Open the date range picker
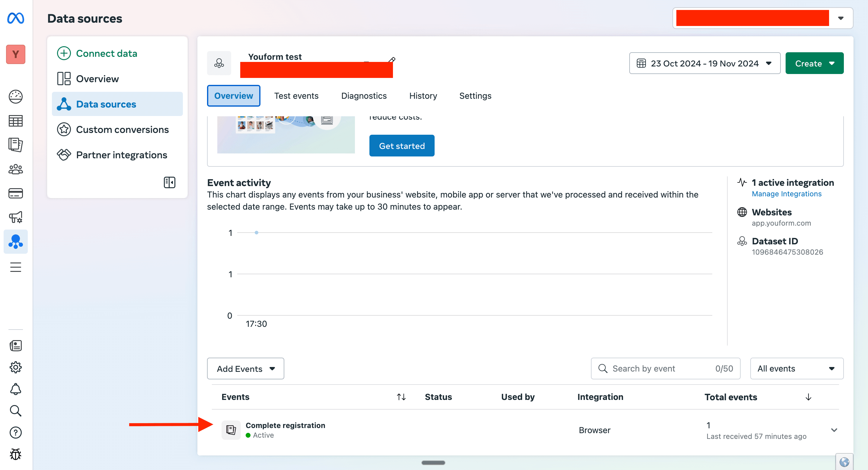 [705, 63]
